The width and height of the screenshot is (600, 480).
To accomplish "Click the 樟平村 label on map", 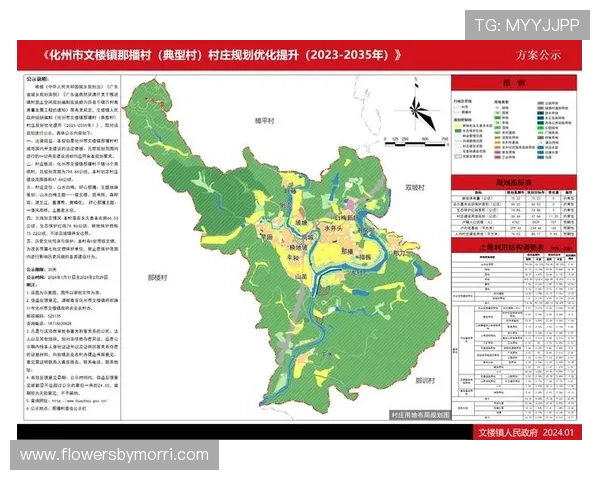I will (x=264, y=120).
